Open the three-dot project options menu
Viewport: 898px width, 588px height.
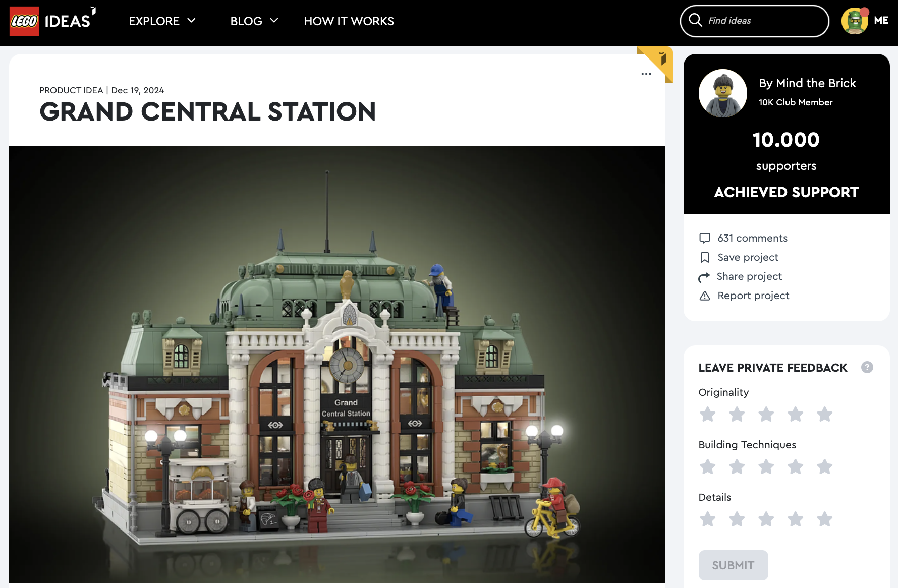[x=646, y=74]
